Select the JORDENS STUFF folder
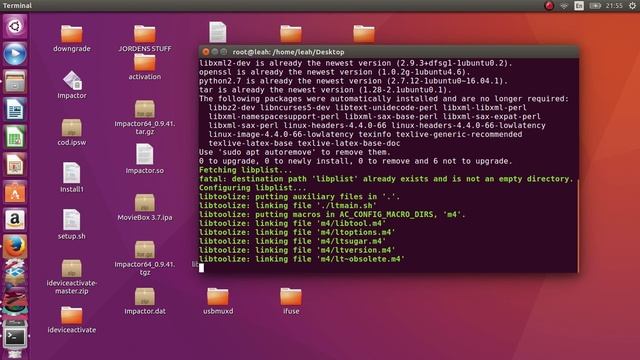The height and width of the screenshot is (360, 640). [x=144, y=38]
